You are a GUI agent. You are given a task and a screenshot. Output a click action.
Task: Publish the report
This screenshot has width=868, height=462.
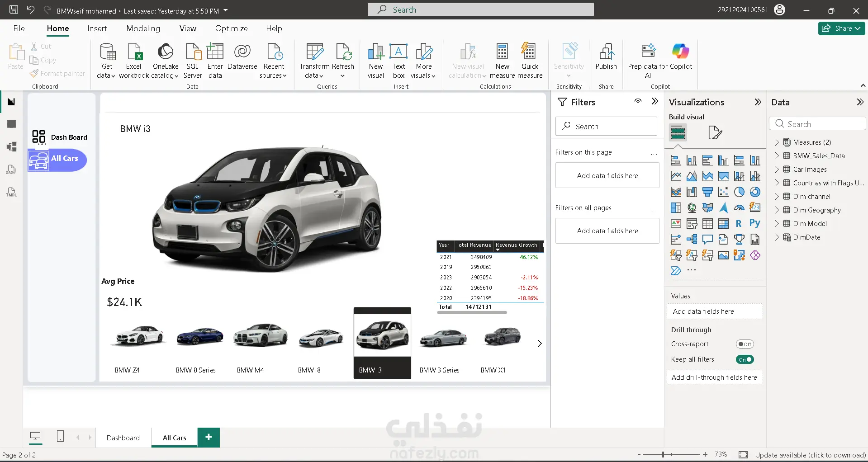click(x=606, y=57)
